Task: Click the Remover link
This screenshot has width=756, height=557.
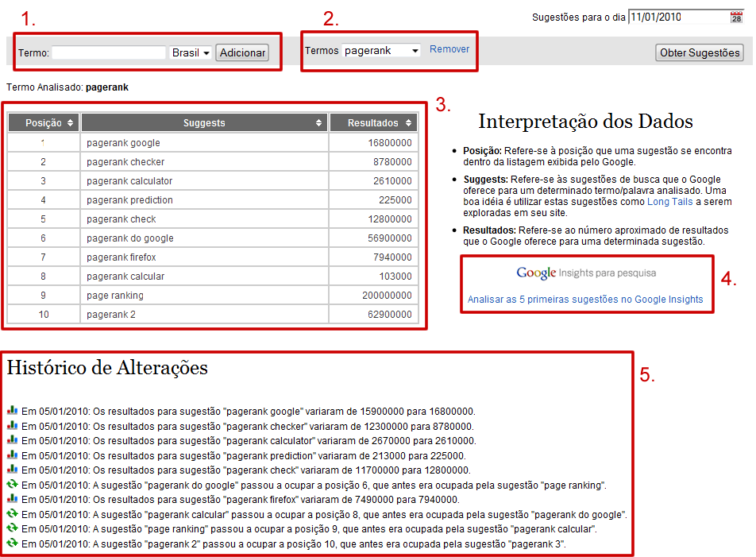Action: [x=449, y=49]
